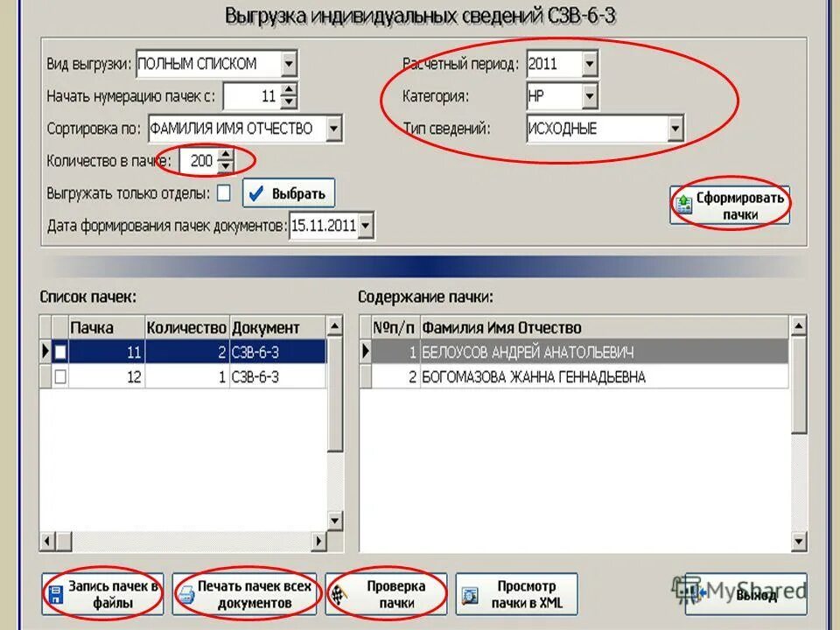The width and height of the screenshot is (840, 630).
Task: Click the Проверка пачки button
Action: (x=386, y=595)
